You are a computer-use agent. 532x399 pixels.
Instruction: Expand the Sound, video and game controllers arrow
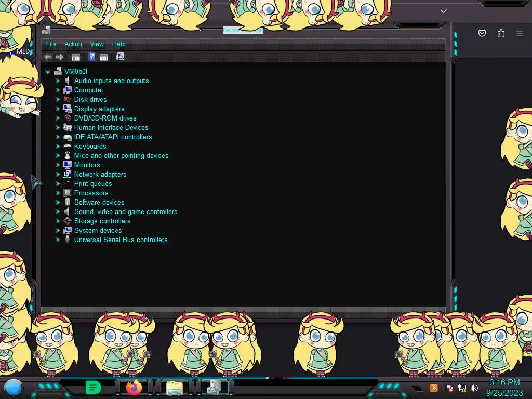point(57,211)
